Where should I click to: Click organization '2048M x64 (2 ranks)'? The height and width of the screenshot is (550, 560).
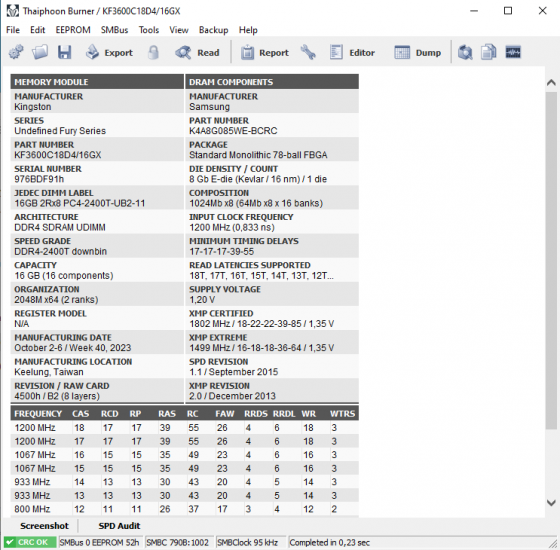click(56, 300)
